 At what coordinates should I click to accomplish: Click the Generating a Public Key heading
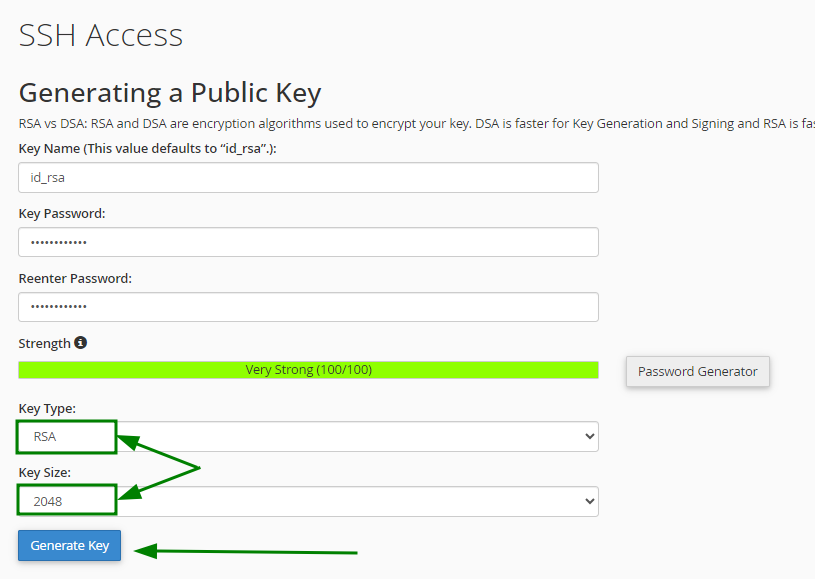[x=170, y=94]
